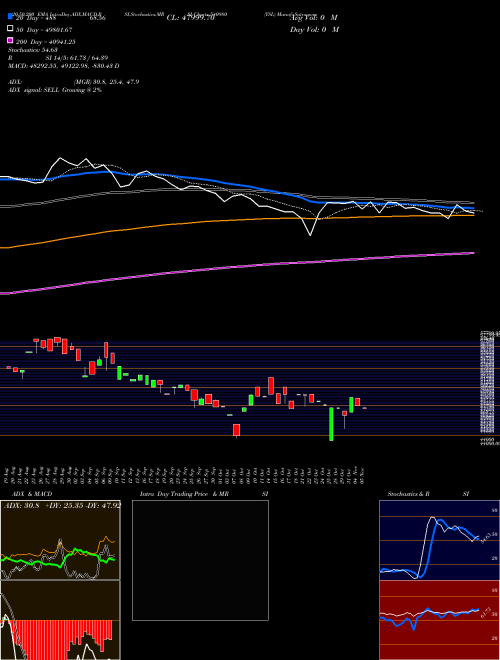The image size is (500, 660).
Task: Click the blue 20 Day legend swatch
Action: point(10,17)
